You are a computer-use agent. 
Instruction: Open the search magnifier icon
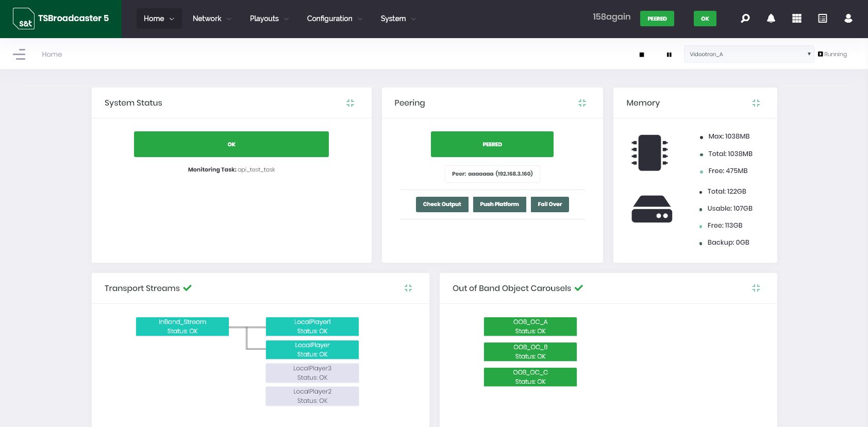point(745,19)
